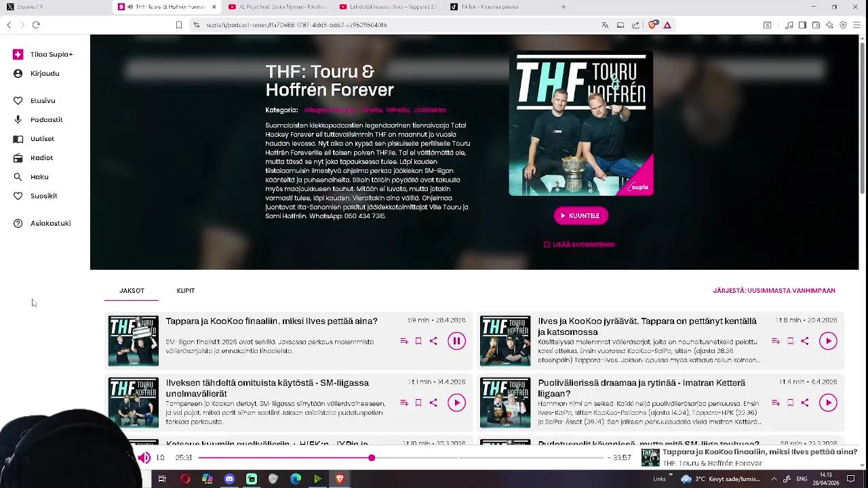Open Radiot in the sidebar
The height and width of the screenshot is (488, 868).
click(33, 158)
